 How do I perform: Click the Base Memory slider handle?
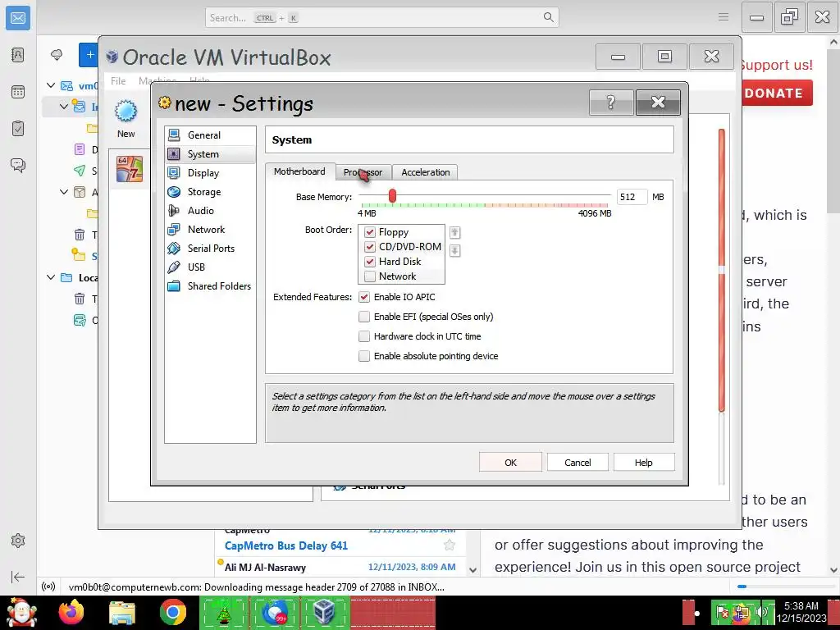tap(392, 196)
